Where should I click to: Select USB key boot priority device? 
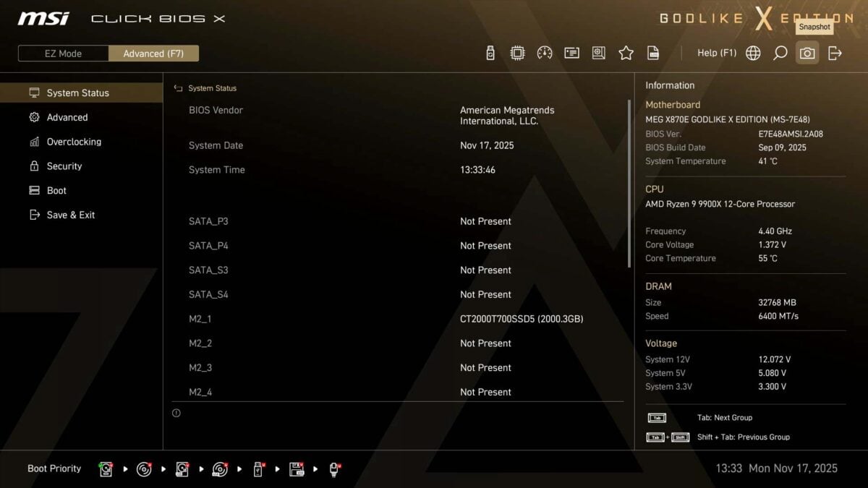coord(258,469)
